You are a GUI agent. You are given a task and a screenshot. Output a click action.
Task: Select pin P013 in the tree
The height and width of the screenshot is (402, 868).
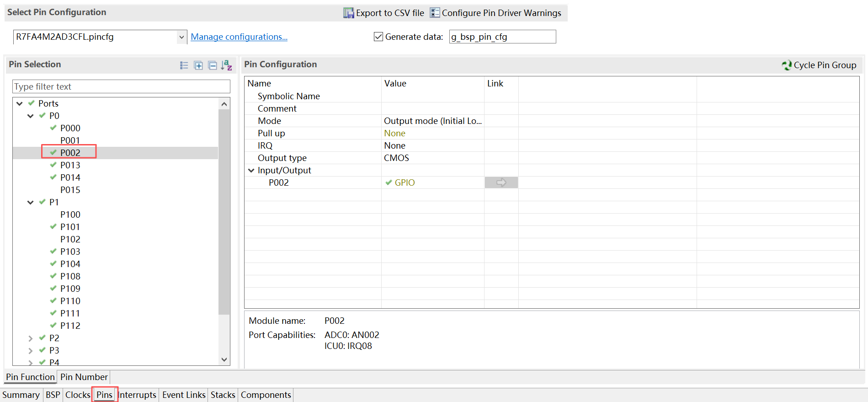70,165
